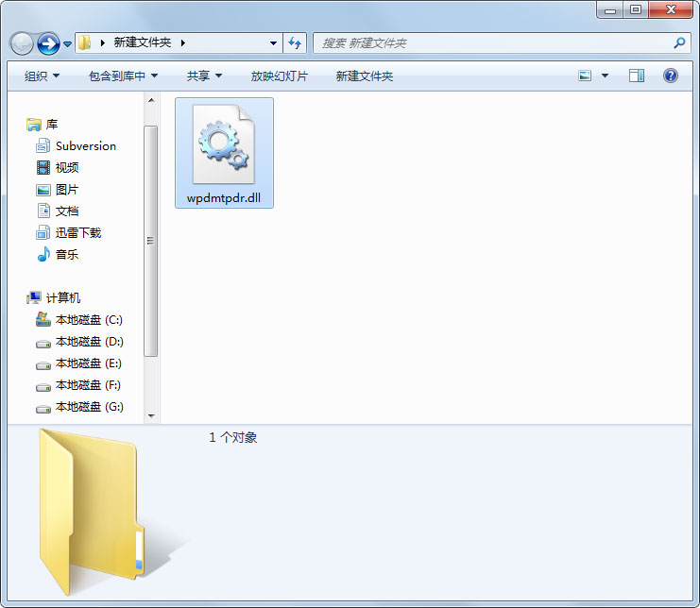Go forward with the blue Forward arrow

tap(48, 43)
